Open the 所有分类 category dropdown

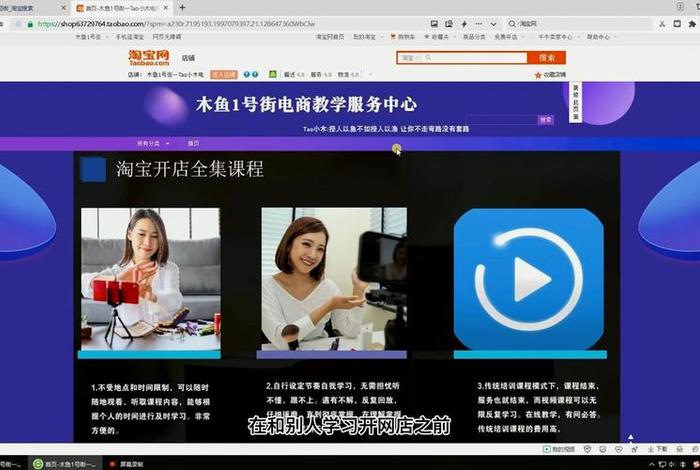tap(150, 143)
